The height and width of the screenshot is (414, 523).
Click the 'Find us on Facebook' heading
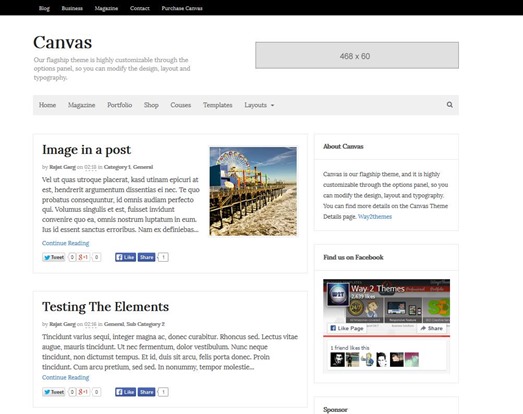[x=353, y=257]
